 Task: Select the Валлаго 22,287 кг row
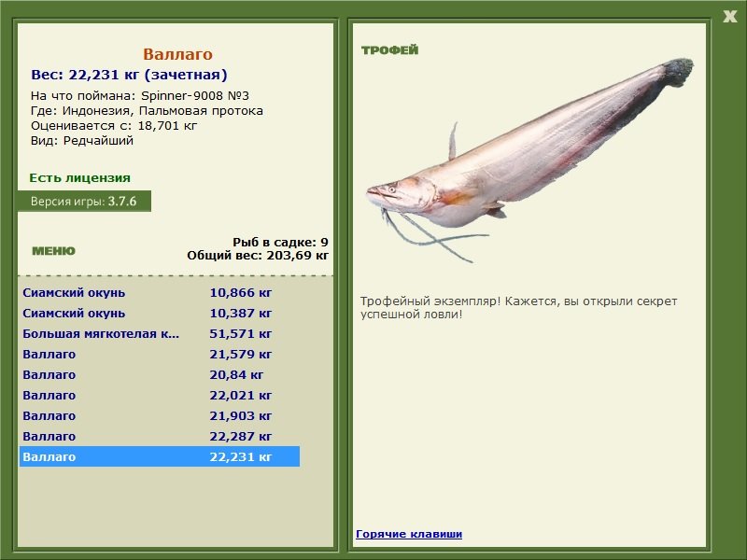tap(160, 436)
